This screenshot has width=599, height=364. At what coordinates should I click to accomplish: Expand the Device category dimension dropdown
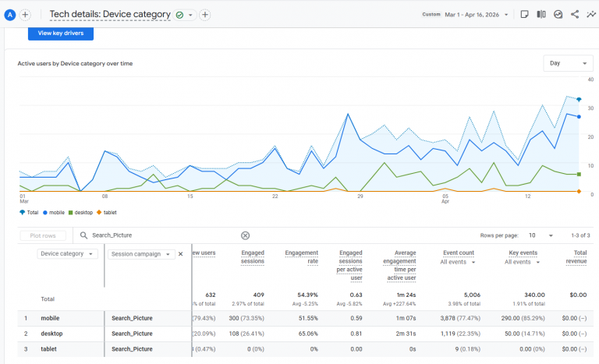click(69, 254)
